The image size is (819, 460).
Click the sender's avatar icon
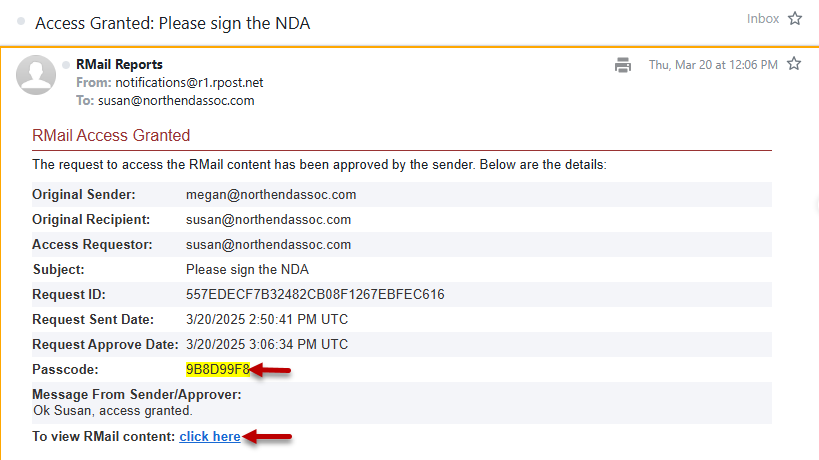pyautogui.click(x=38, y=77)
